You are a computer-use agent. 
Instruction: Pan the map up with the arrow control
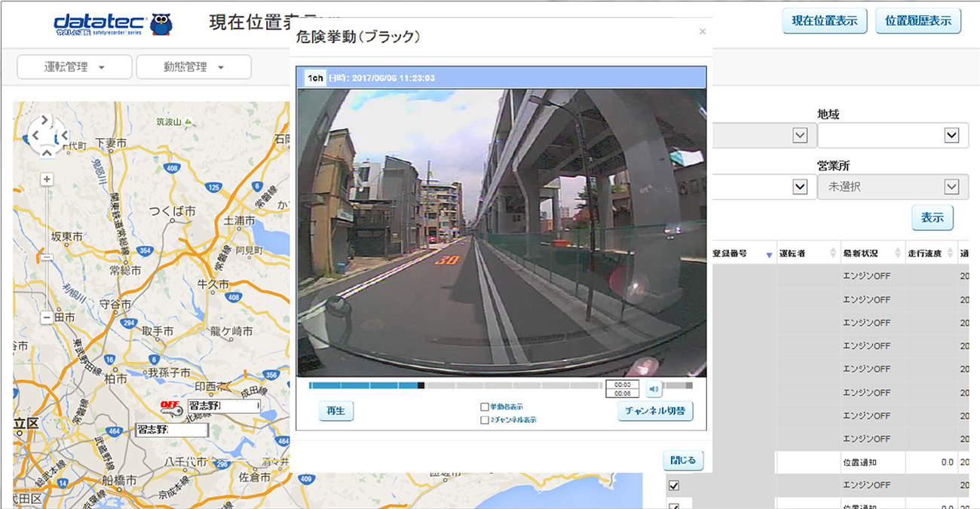pos(45,119)
